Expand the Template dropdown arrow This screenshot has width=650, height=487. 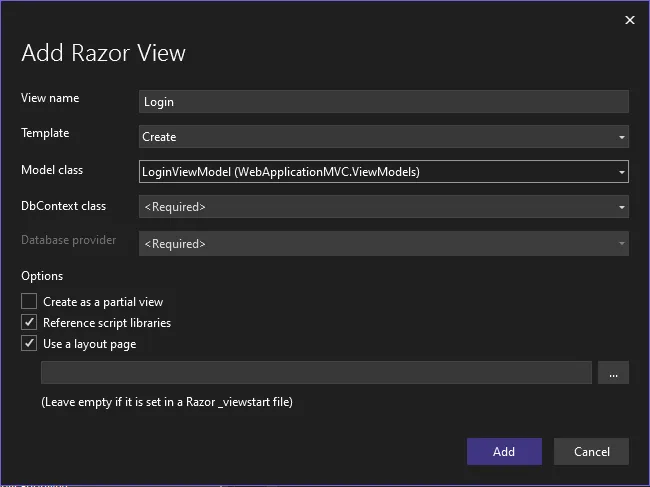coord(621,137)
